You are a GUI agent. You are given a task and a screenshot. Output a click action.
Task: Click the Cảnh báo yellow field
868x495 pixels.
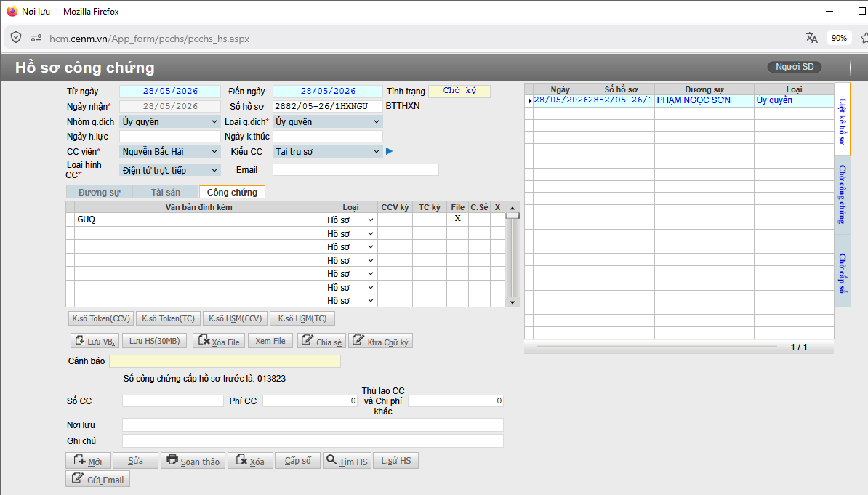point(225,361)
